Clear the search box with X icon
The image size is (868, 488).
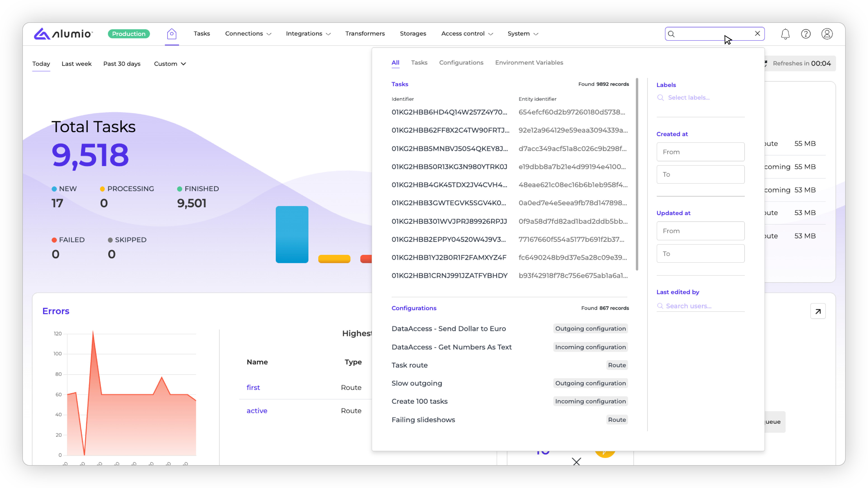coord(757,33)
